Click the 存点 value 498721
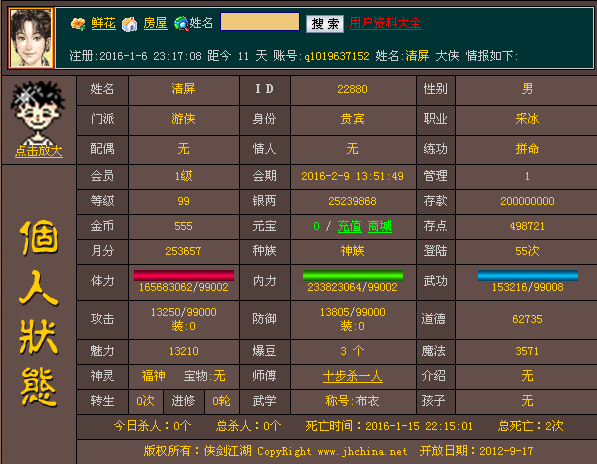 tap(527, 226)
